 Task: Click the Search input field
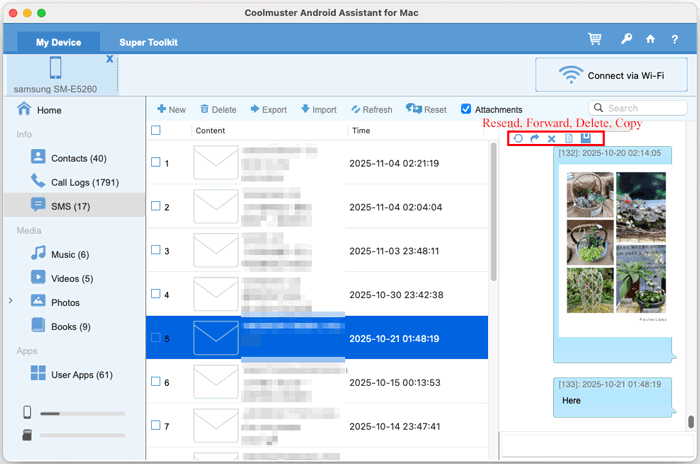pos(638,108)
